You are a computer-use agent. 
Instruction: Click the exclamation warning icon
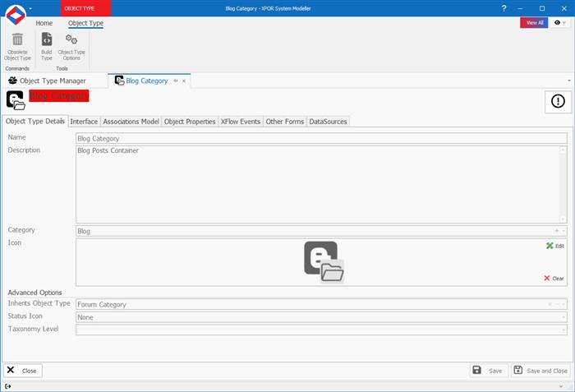[558, 101]
